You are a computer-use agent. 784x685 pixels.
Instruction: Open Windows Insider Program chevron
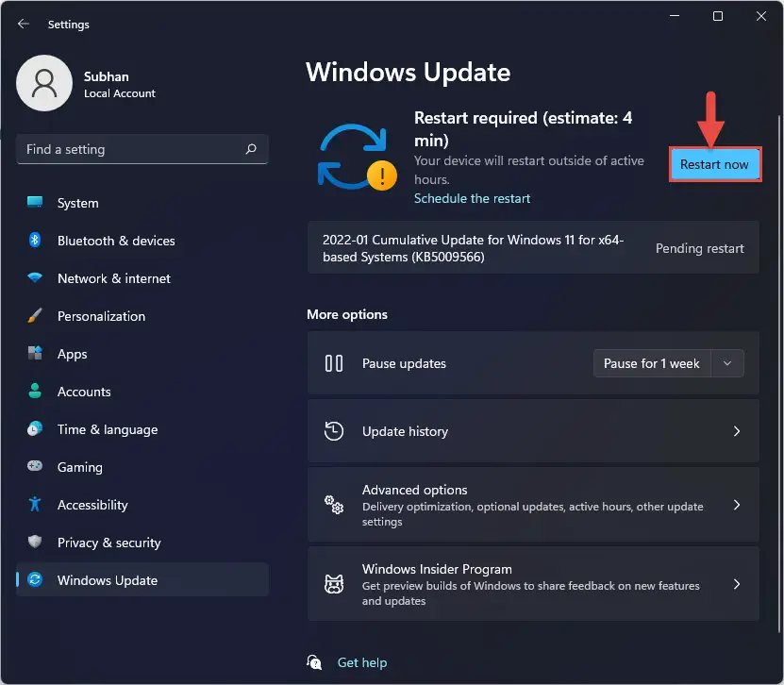[737, 584]
